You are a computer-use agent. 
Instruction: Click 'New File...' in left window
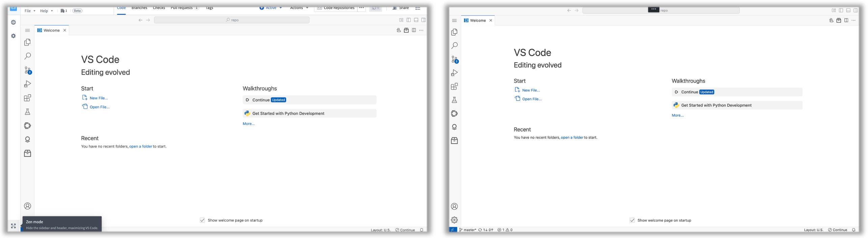99,98
